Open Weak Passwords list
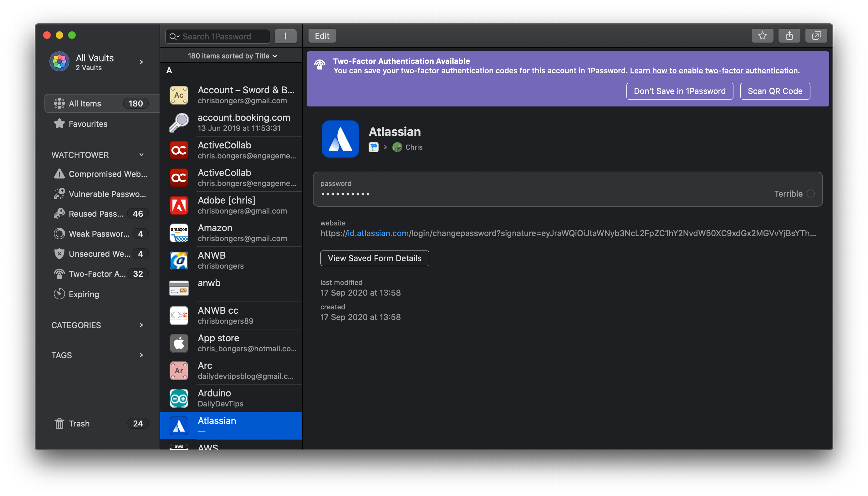Screen dimensions: 868x496 (101, 234)
